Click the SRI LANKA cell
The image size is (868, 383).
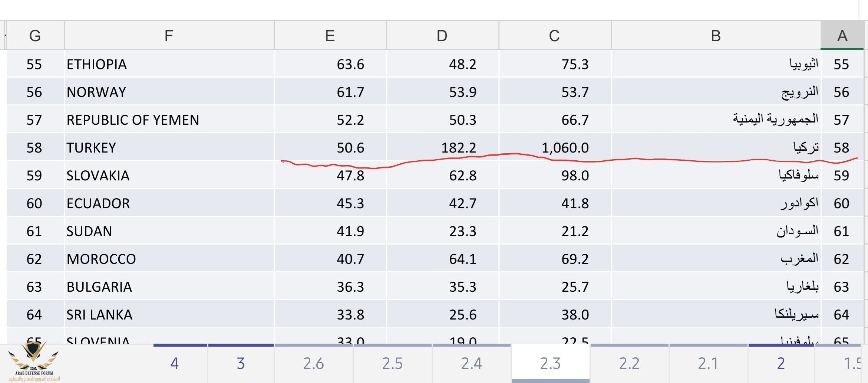(169, 315)
